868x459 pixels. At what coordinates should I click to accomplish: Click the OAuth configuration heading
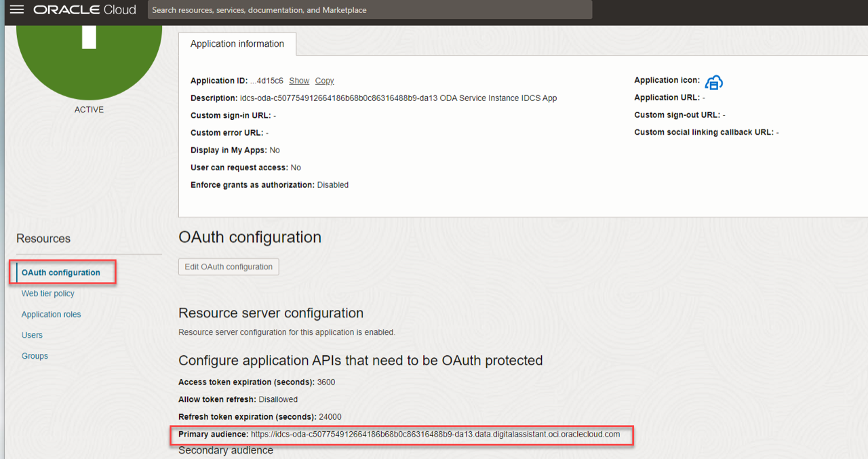[250, 237]
